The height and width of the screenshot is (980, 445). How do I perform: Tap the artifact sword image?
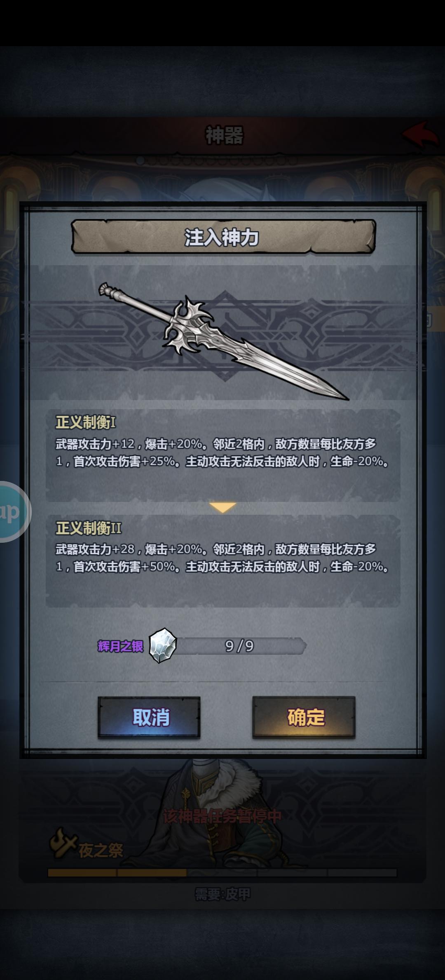(x=224, y=341)
